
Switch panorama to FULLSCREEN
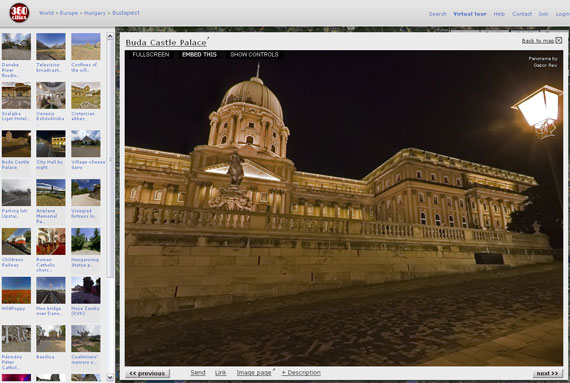[151, 55]
